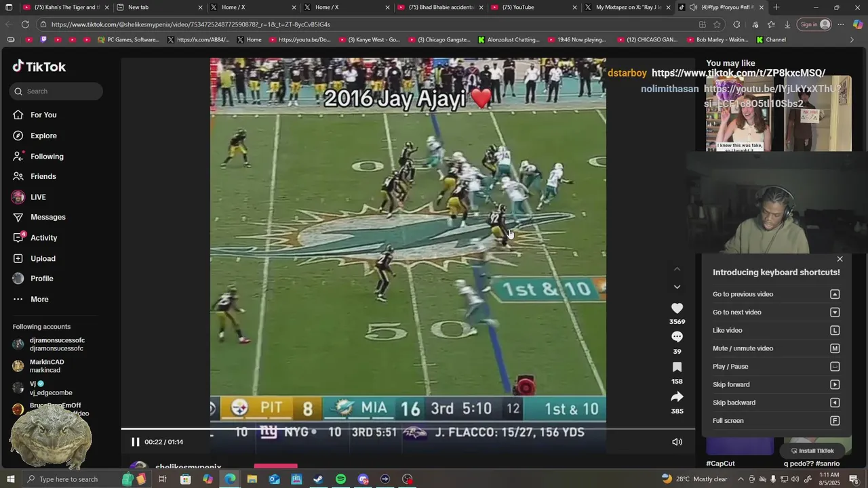Switch to Kahn's The Tiger tab
Image resolution: width=868 pixels, height=488 pixels.
64,7
